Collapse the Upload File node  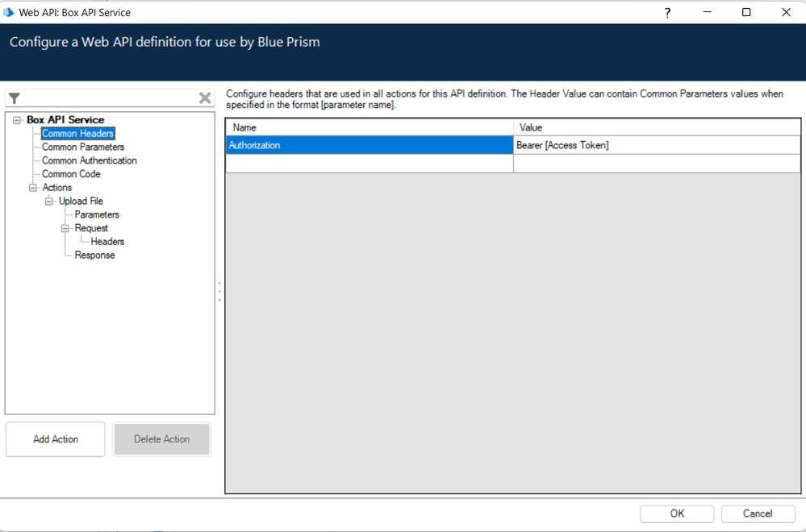49,202
